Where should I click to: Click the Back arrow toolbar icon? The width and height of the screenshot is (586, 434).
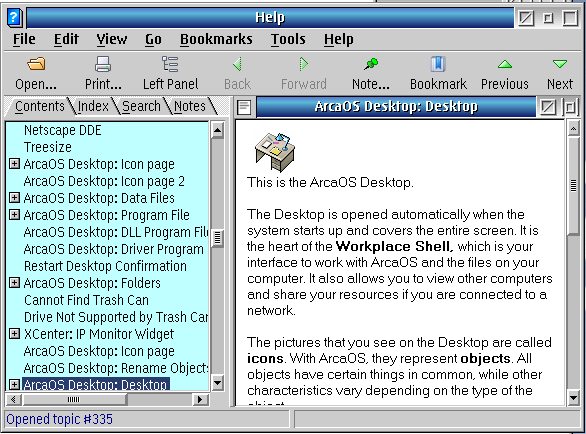[237, 64]
